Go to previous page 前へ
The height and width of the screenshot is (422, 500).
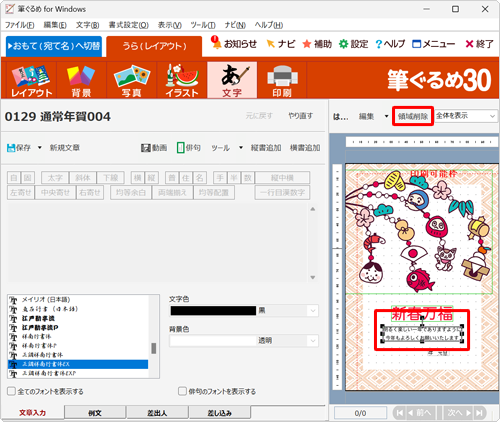tap(419, 413)
